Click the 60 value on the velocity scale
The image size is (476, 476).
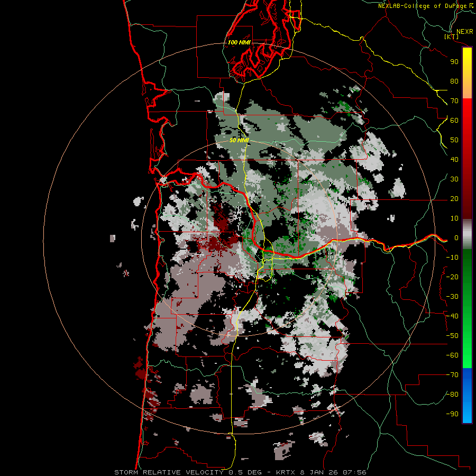454,120
